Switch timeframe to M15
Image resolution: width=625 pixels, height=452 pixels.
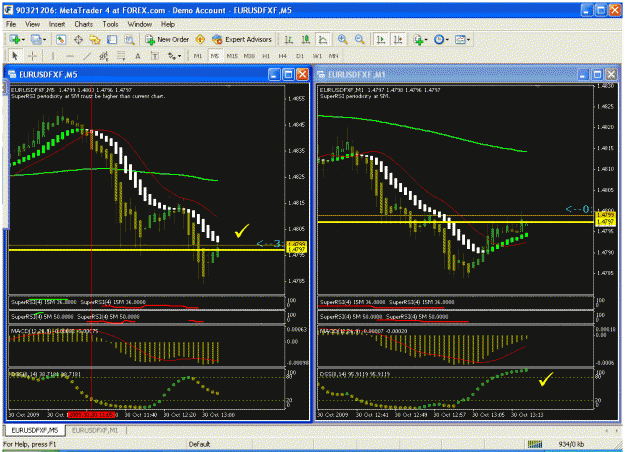click(x=232, y=56)
